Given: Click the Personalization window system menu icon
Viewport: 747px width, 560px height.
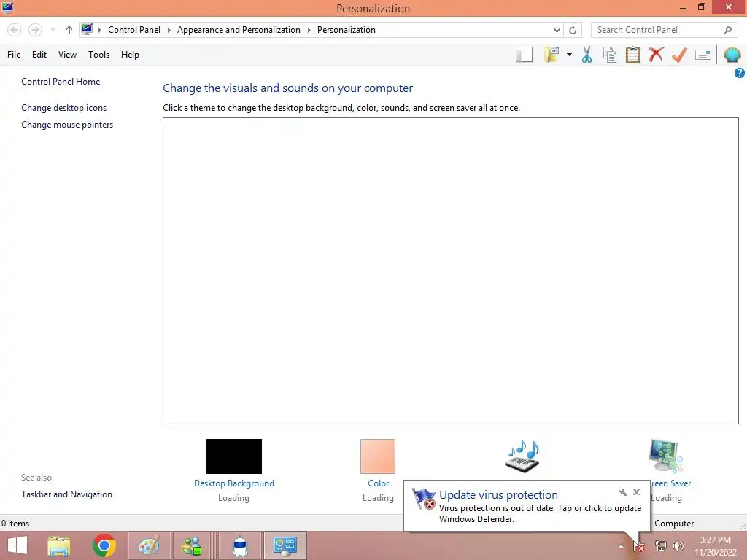Looking at the screenshot, I should click(7, 7).
